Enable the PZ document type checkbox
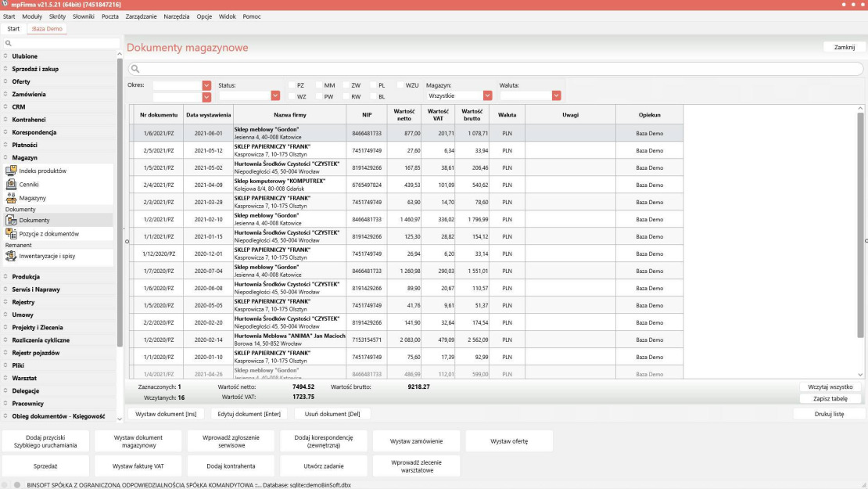Viewport: 868px width, 489px height. click(x=292, y=85)
